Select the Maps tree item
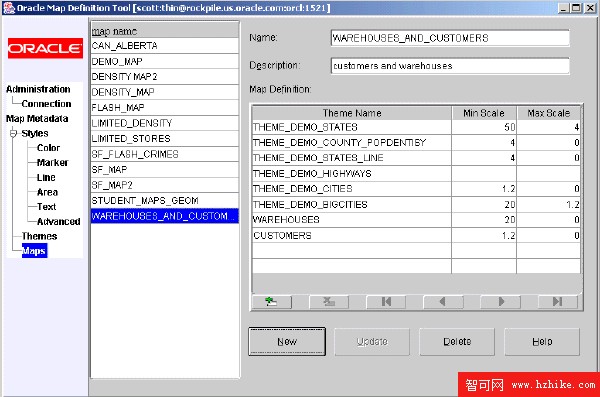 [x=34, y=251]
